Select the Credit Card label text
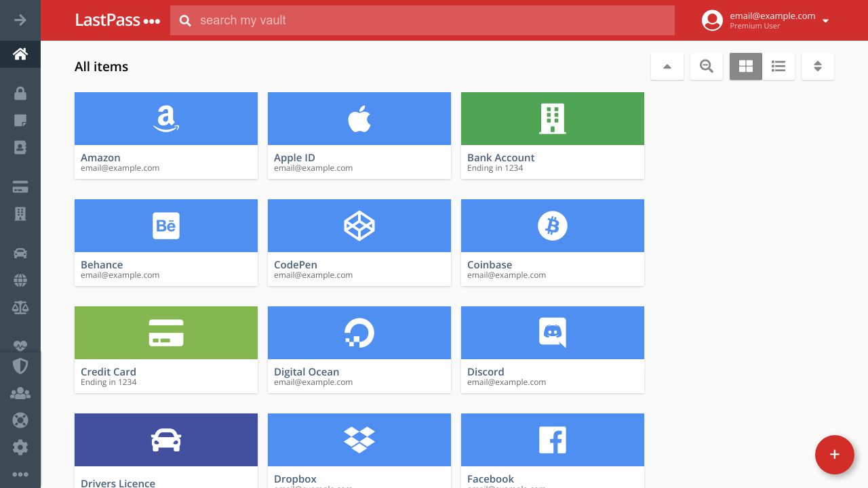This screenshot has width=868, height=488. tap(108, 371)
